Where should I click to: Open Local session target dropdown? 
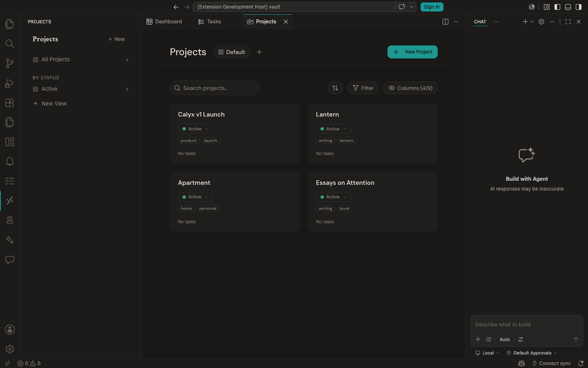(x=487, y=353)
